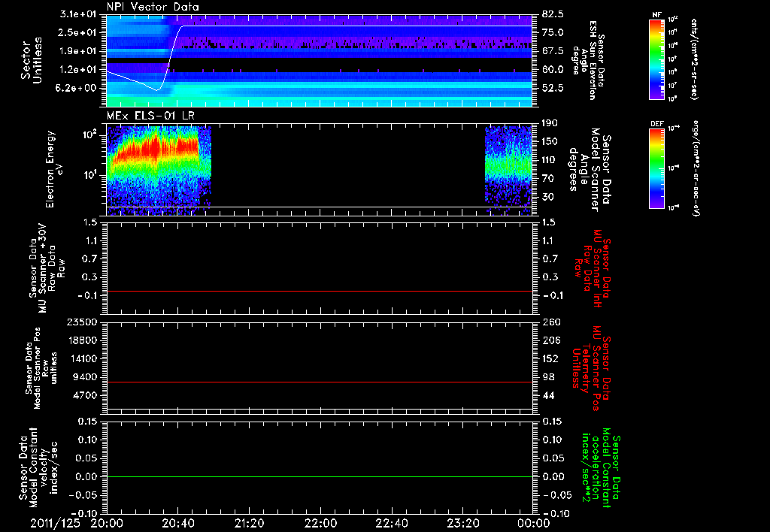Click the "Sector Unitless" axis title

[32, 60]
